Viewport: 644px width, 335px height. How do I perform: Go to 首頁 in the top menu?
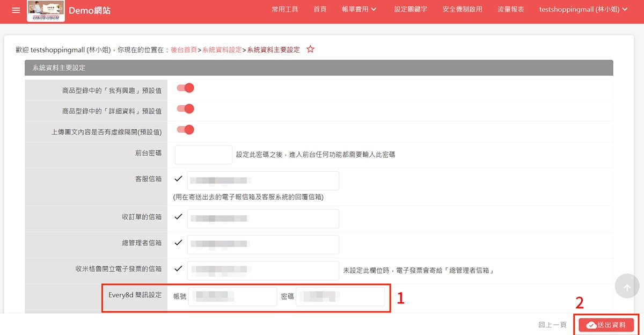[320, 10]
